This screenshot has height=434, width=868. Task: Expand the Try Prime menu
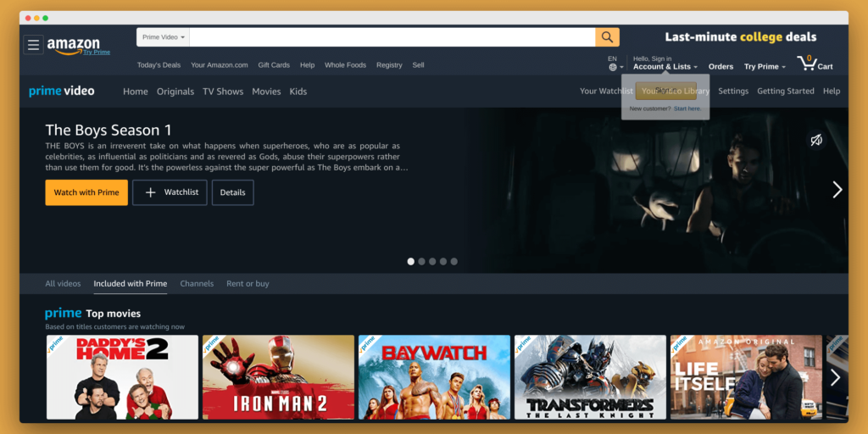point(765,66)
